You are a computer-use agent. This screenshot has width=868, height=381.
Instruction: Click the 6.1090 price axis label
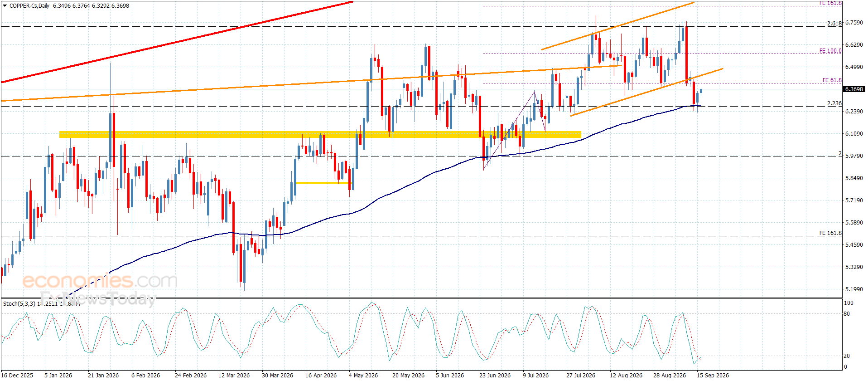pyautogui.click(x=854, y=134)
